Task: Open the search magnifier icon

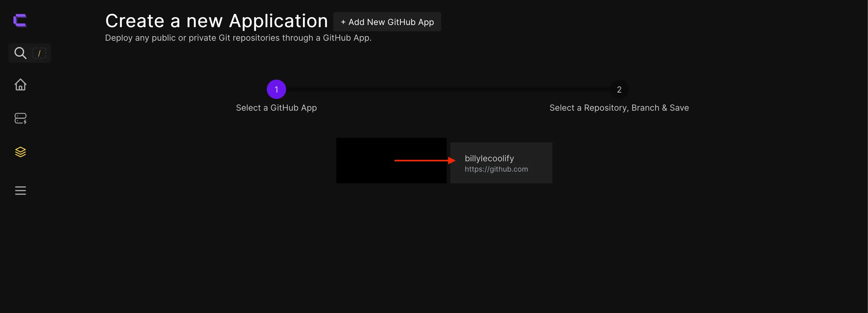Action: pyautogui.click(x=20, y=53)
